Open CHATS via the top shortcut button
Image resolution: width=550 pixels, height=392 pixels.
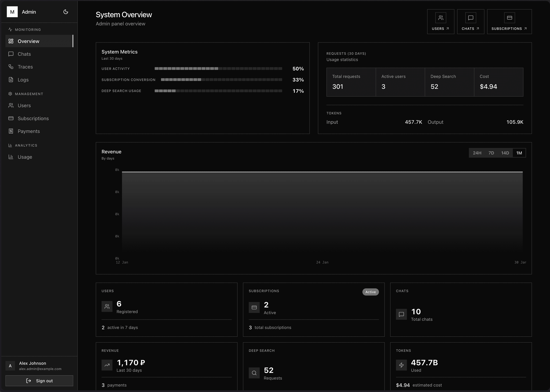click(470, 22)
